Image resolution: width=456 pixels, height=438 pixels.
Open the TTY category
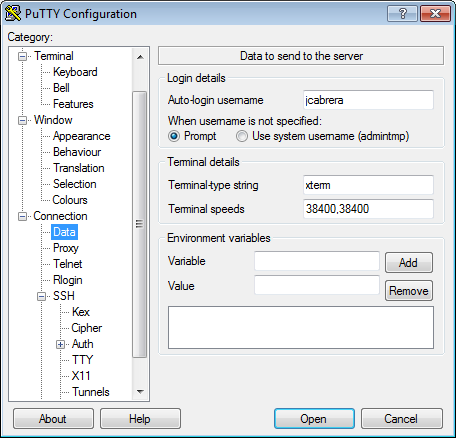coord(82,360)
